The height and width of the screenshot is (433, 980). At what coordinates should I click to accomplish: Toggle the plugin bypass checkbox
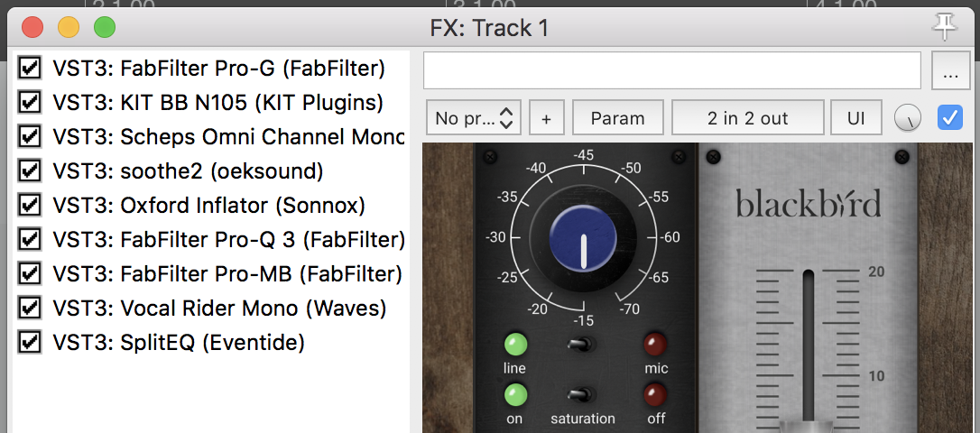[x=950, y=117]
